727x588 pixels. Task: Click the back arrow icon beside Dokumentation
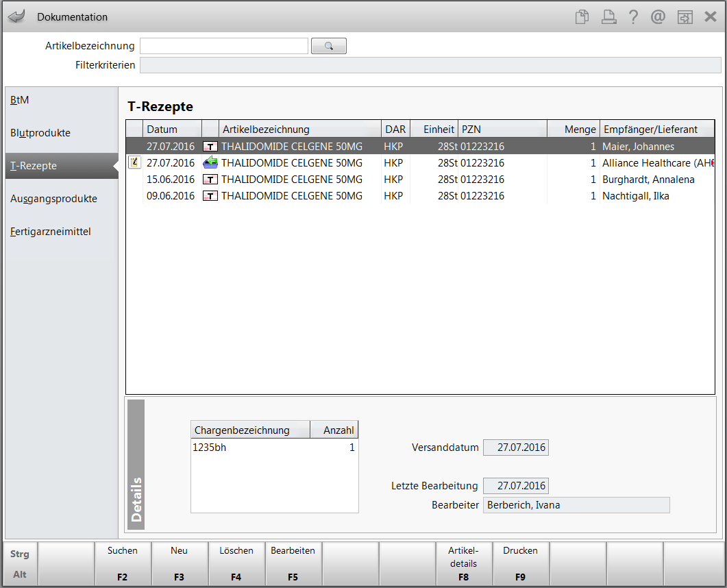[16, 16]
